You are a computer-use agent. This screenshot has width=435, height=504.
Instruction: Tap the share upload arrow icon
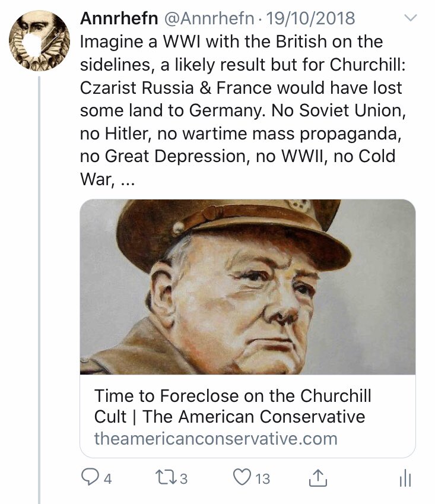click(x=319, y=477)
